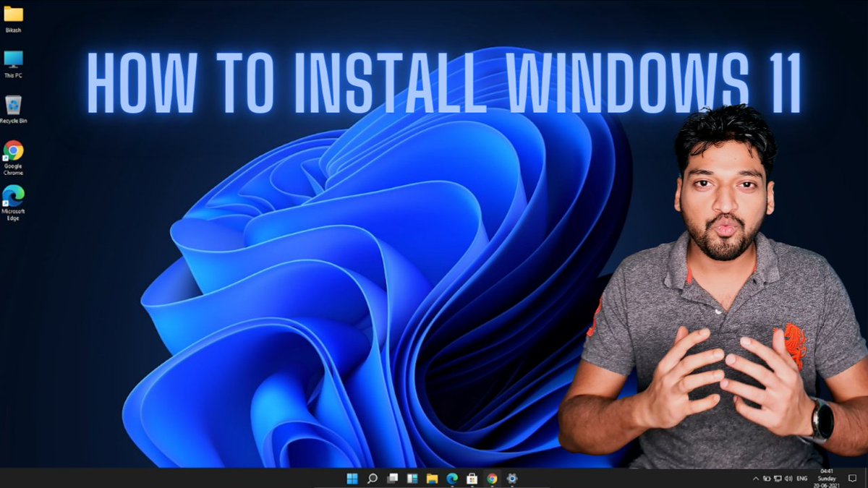
Task: Launch Google Chrome from desktop shortcut
Action: (13, 158)
